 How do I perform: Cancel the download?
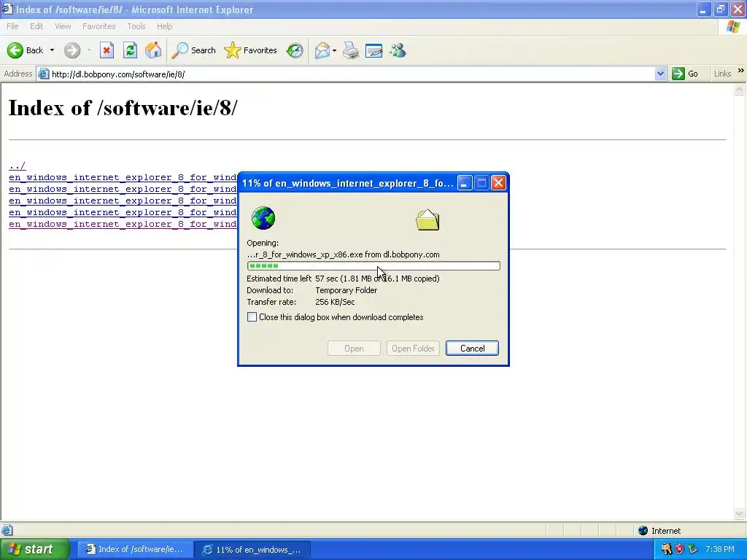472,348
